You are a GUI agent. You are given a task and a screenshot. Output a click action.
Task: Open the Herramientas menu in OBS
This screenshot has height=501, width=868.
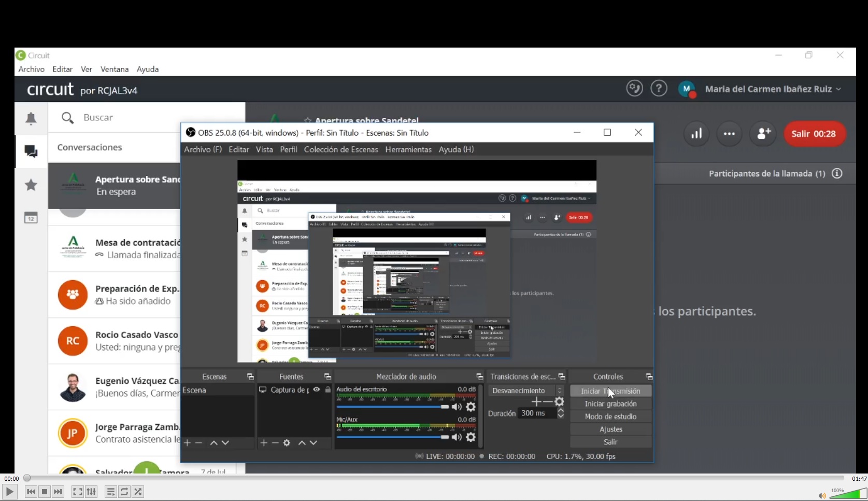408,149
